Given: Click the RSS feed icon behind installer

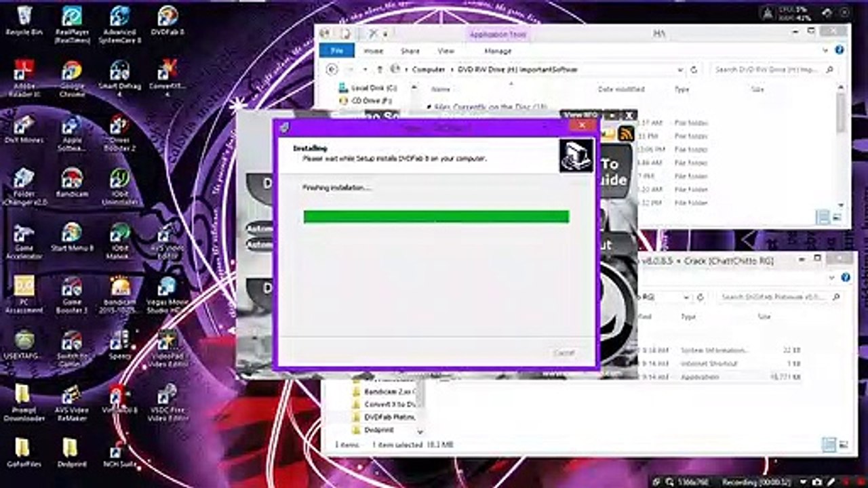Looking at the screenshot, I should point(626,134).
